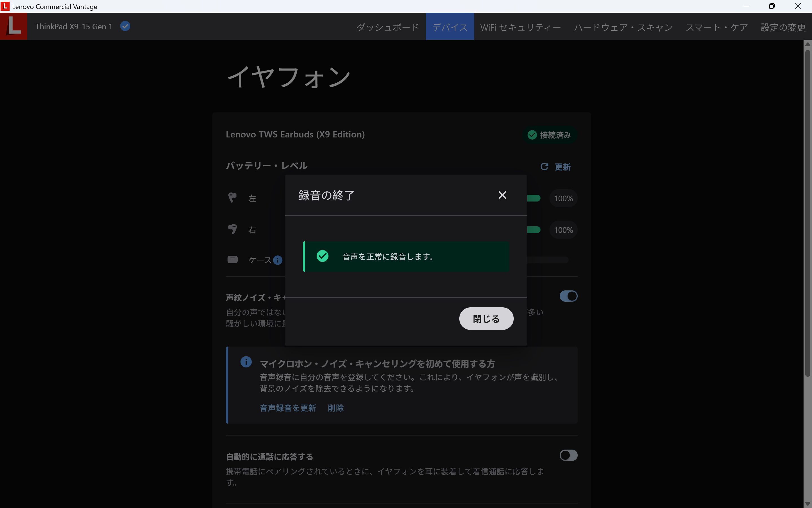Click the green success checkmark icon in dialog
The height and width of the screenshot is (508, 812).
pyautogui.click(x=322, y=256)
